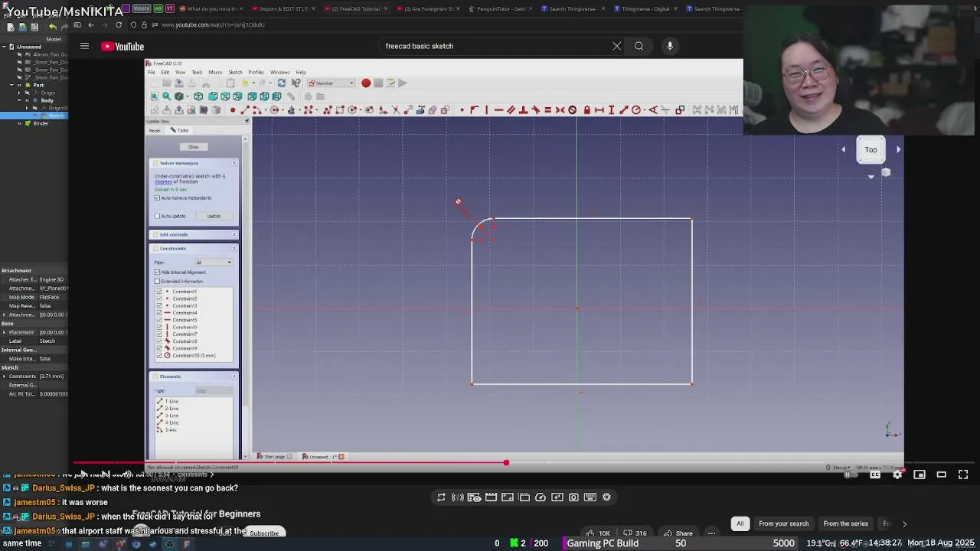Open the FreeCAD Edit menu
The height and width of the screenshot is (551, 980).
point(165,73)
